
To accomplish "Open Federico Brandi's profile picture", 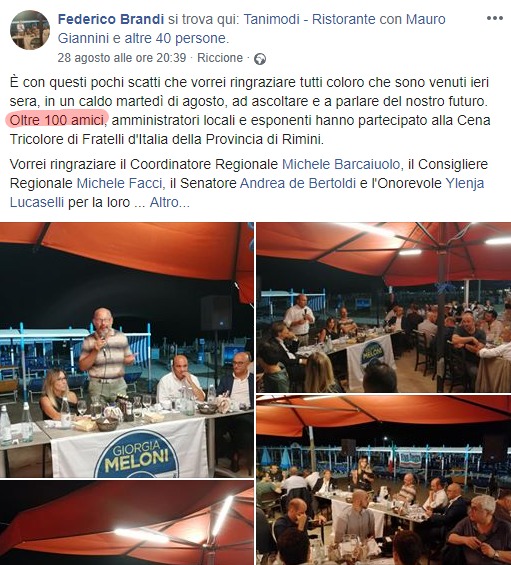I will 30,30.
